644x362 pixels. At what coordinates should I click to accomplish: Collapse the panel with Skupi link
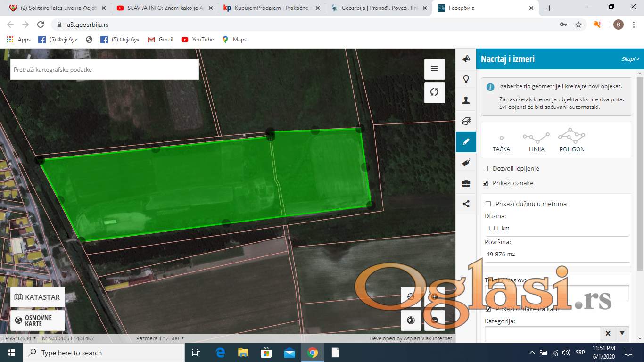coord(630,59)
